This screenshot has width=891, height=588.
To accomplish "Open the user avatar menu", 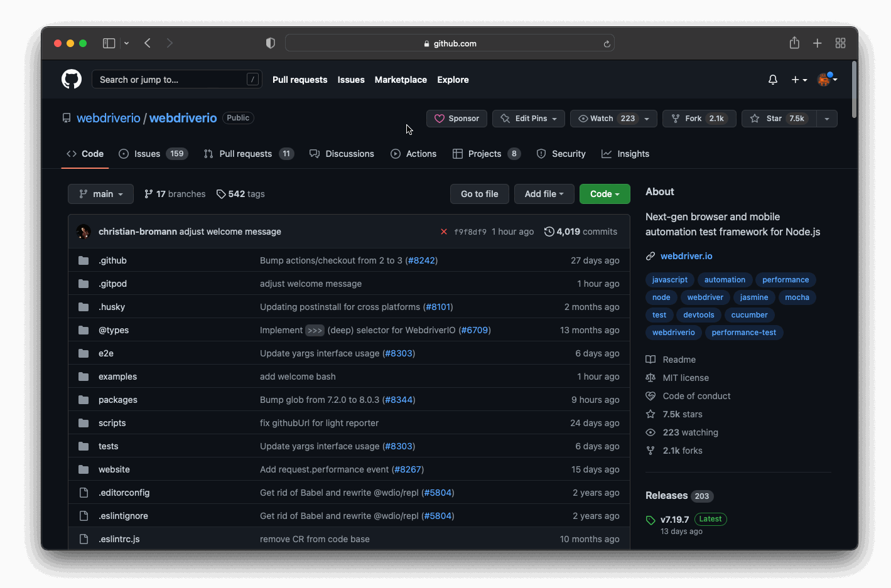I will tap(827, 79).
